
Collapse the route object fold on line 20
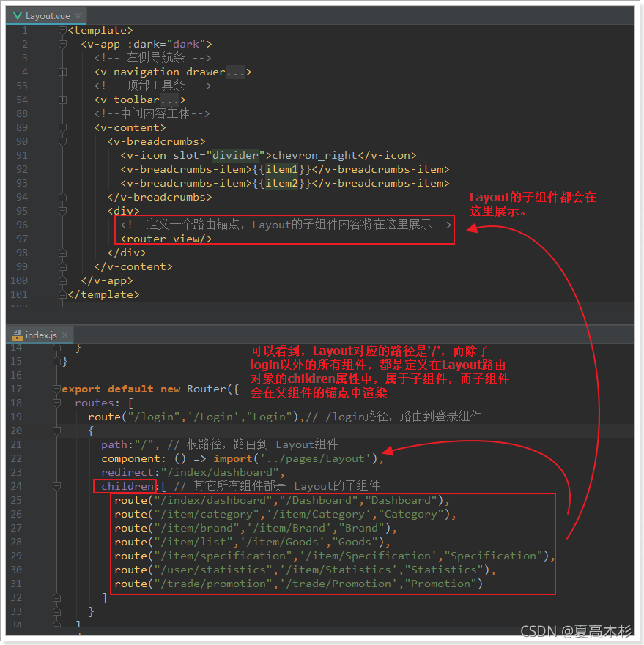57,430
